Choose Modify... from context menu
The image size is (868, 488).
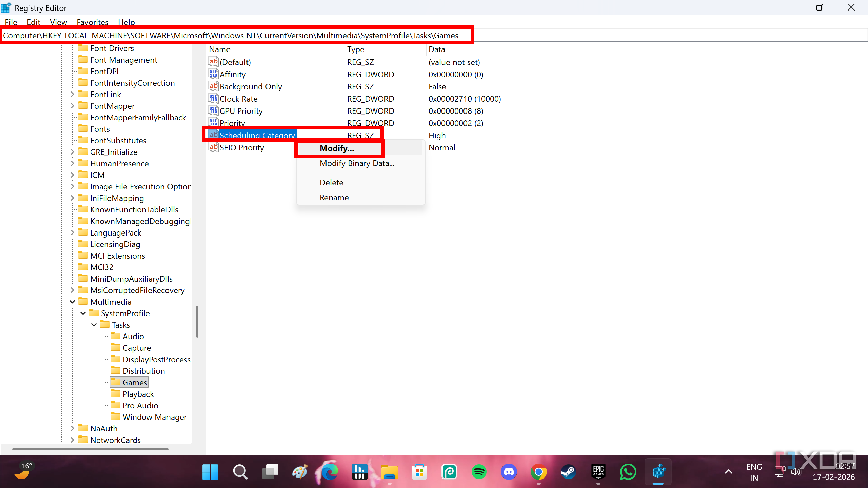(361, 148)
